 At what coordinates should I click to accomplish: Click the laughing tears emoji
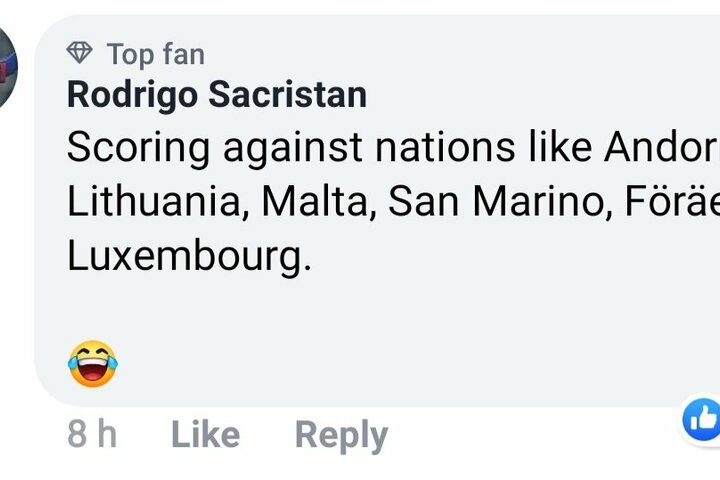(92, 363)
